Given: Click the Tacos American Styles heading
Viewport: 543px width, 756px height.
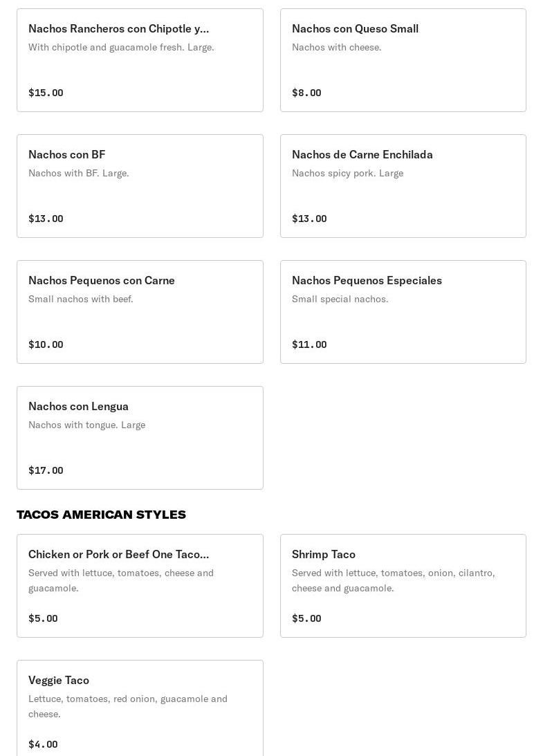Looking at the screenshot, I should click(101, 515).
